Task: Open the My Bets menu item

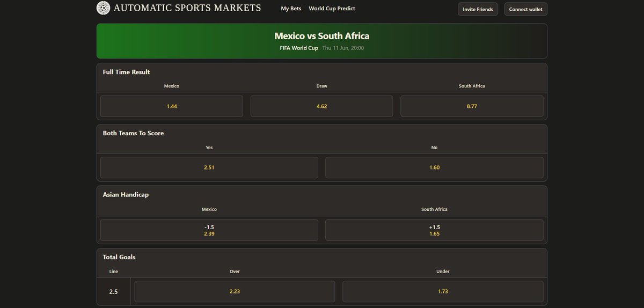Action: point(291,9)
